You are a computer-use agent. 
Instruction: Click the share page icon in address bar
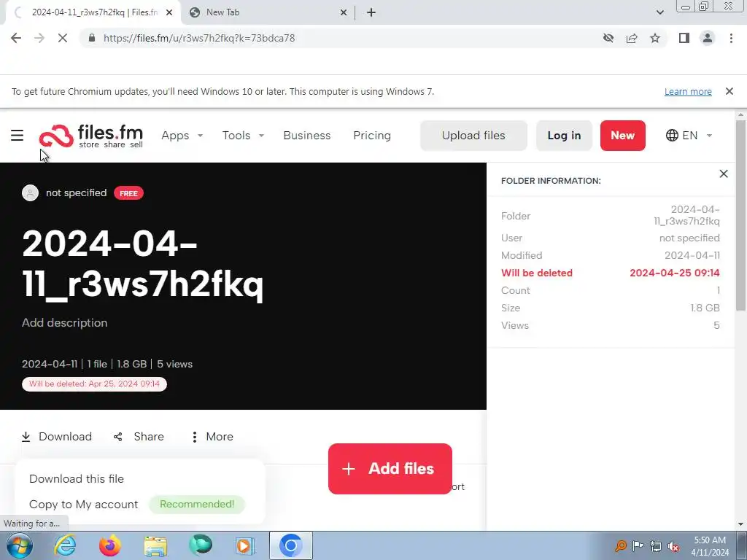point(632,38)
